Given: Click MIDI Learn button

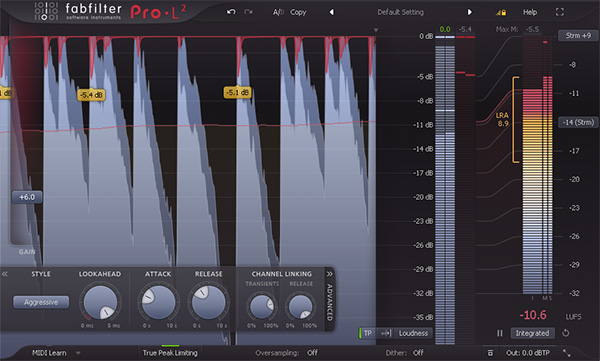Looking at the screenshot, I should (49, 353).
